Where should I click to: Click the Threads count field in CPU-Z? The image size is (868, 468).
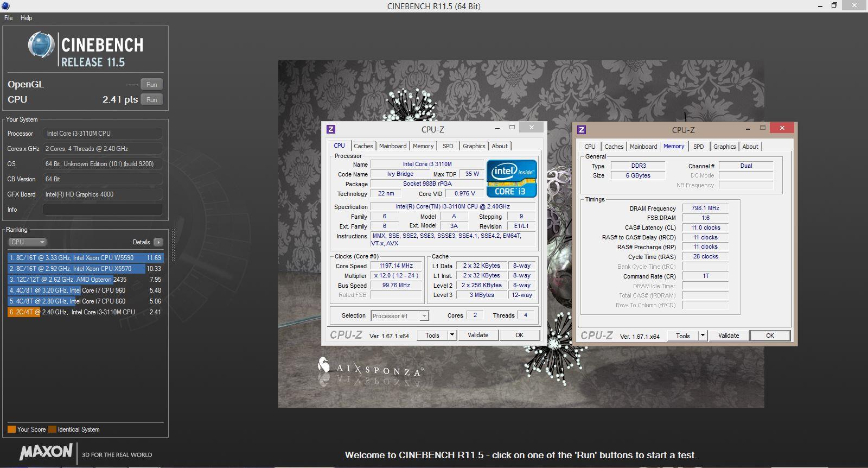526,315
